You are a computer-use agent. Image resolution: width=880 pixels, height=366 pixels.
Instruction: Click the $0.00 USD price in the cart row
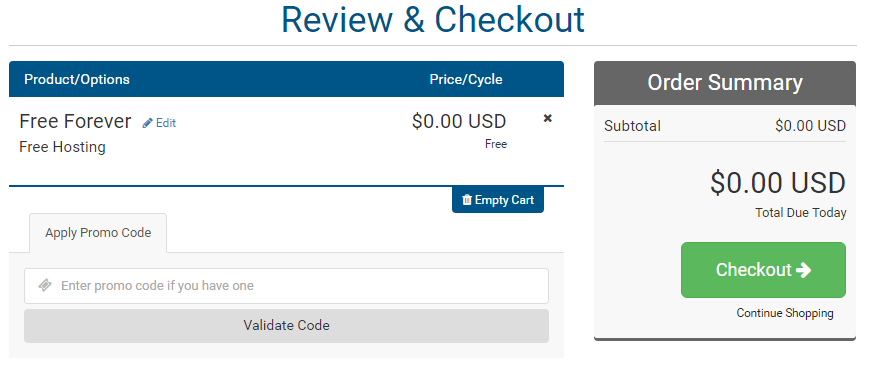pos(459,121)
